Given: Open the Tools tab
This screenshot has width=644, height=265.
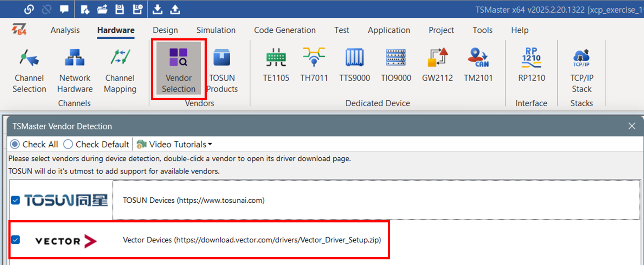Looking at the screenshot, I should pyautogui.click(x=482, y=30).
